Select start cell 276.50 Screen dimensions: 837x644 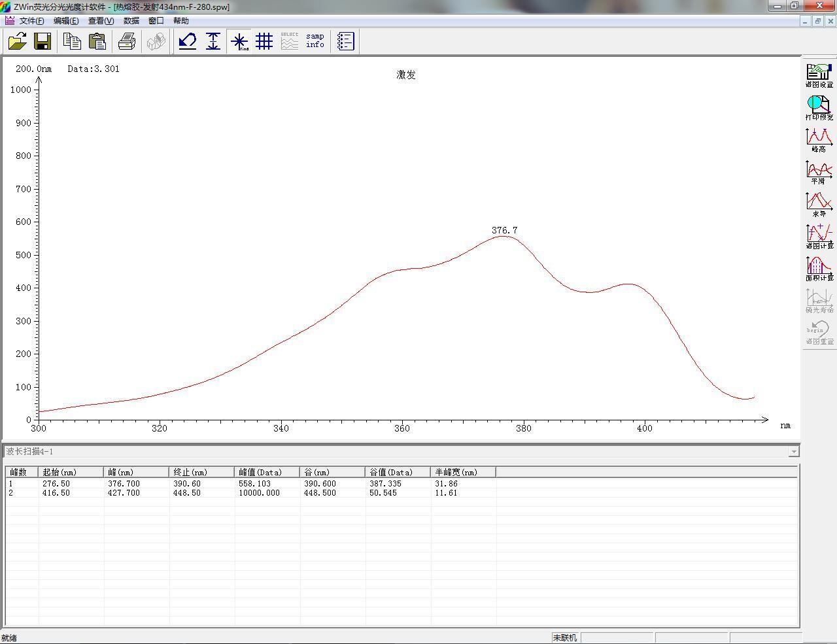click(x=56, y=484)
